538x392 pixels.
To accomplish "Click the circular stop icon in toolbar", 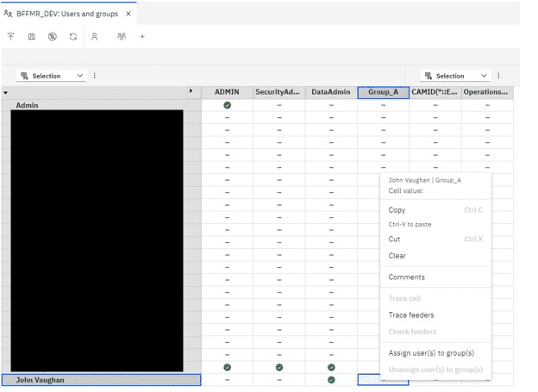I will coord(53,37).
